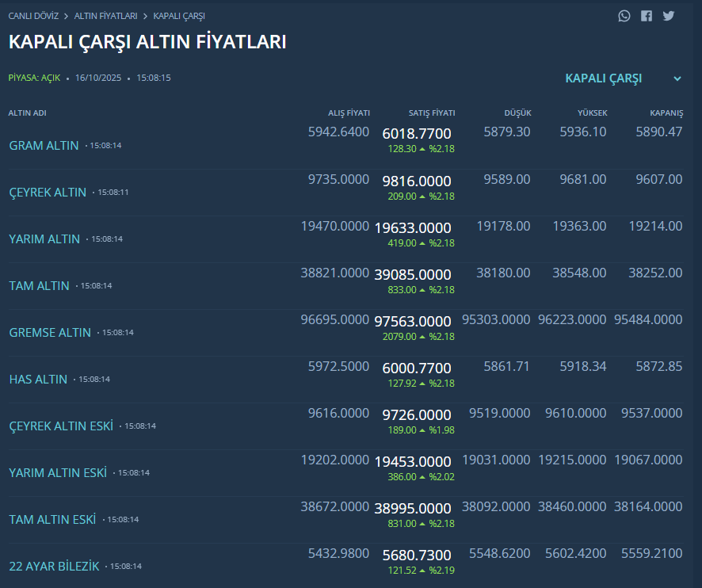Click the KAPALI ÇARŞI breadcrumb item
The image size is (702, 588).
point(179,16)
